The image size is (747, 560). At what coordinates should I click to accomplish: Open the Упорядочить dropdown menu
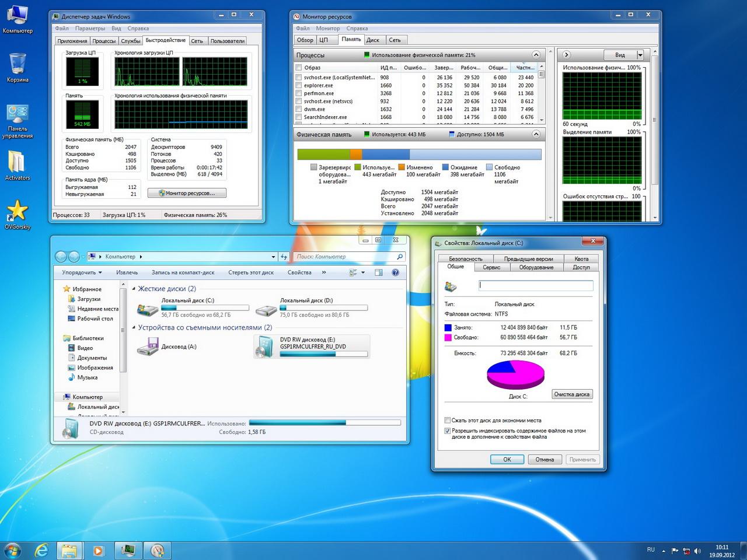click(82, 272)
